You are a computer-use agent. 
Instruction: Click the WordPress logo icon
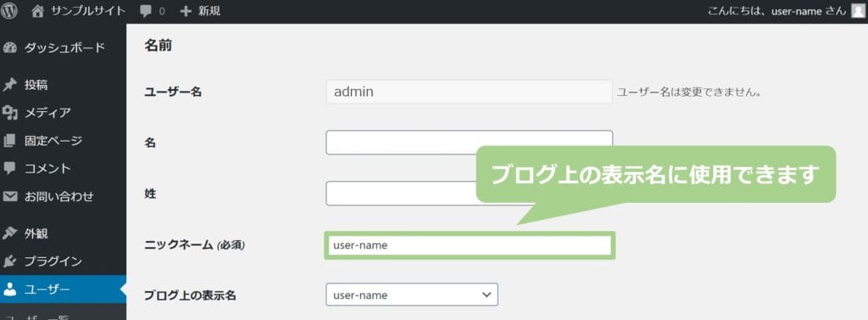coord(9,11)
